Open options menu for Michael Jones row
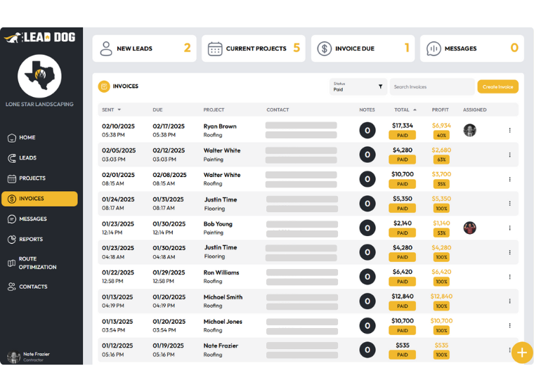 [509, 325]
